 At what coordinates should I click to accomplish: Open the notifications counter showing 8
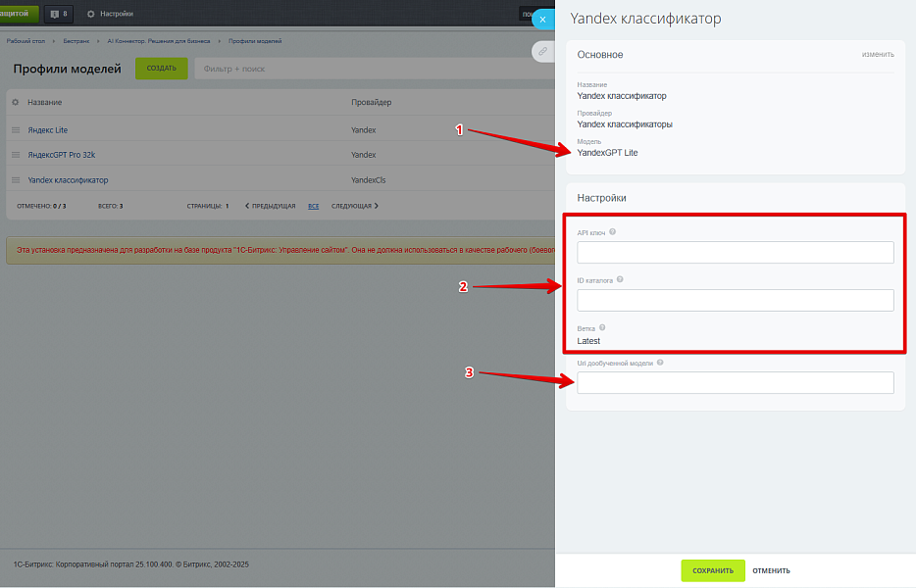point(59,14)
